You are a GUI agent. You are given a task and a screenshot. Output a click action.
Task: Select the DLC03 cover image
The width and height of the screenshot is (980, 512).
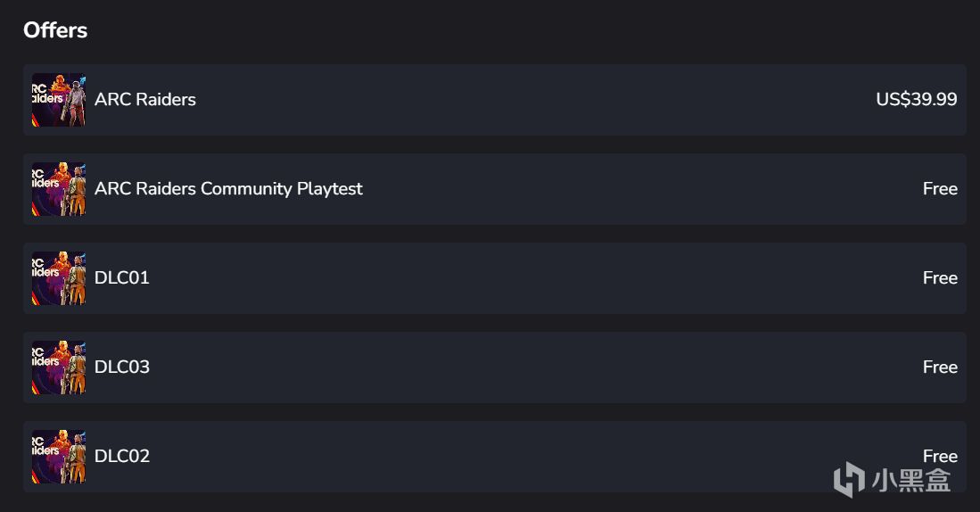59,367
